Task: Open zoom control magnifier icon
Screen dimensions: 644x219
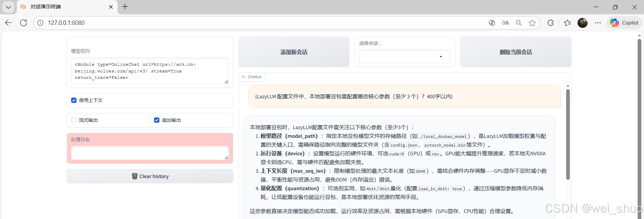Action: 519,23
